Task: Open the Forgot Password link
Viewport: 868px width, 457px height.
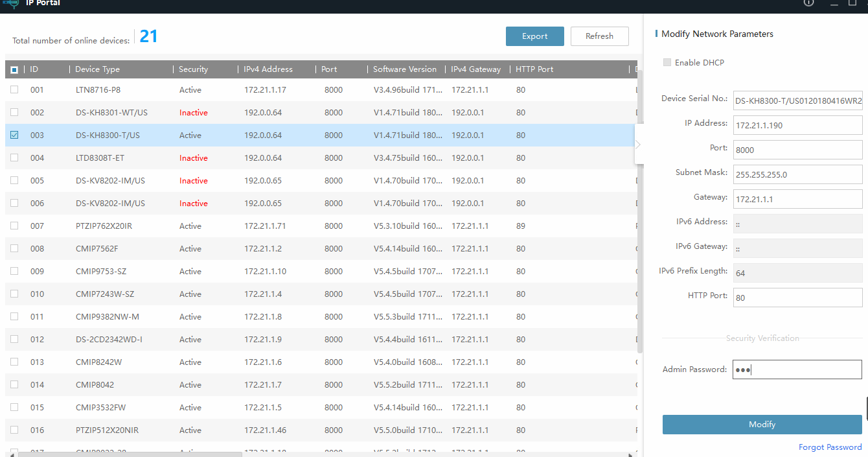Action: [830, 447]
